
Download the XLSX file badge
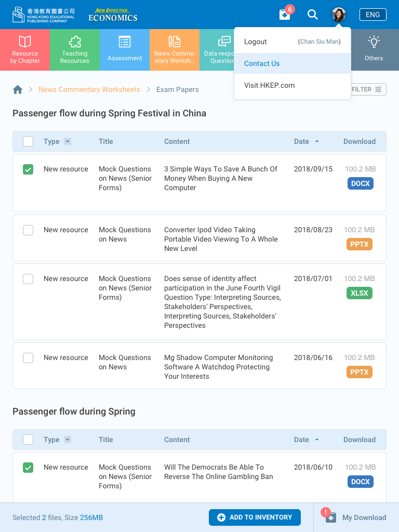coord(360,293)
